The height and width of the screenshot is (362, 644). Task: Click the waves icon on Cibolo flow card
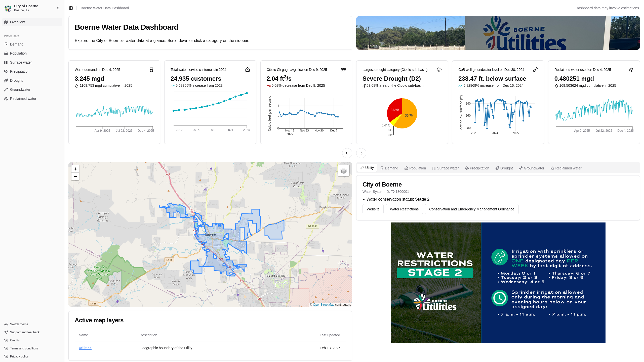tap(343, 70)
